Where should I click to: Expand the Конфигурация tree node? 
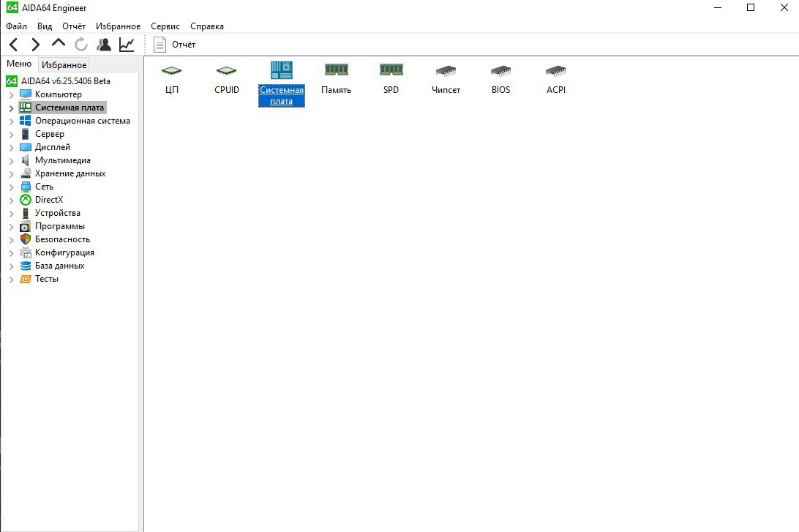coord(11,253)
